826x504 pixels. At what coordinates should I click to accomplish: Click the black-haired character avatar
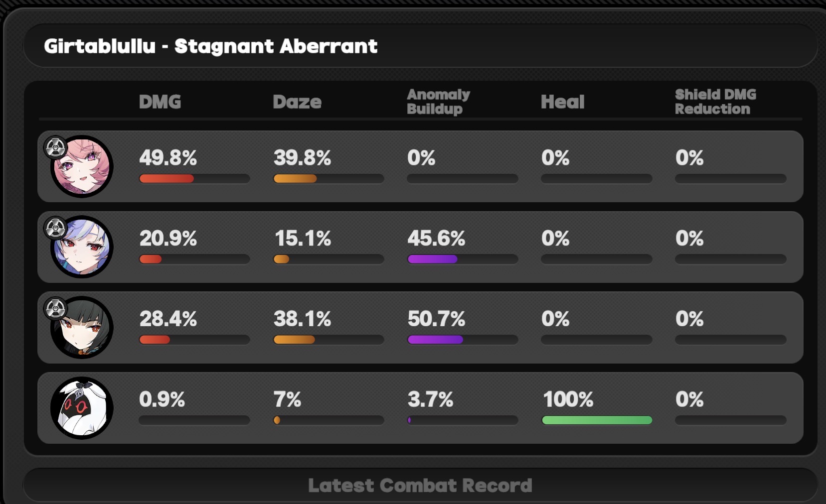click(x=82, y=328)
